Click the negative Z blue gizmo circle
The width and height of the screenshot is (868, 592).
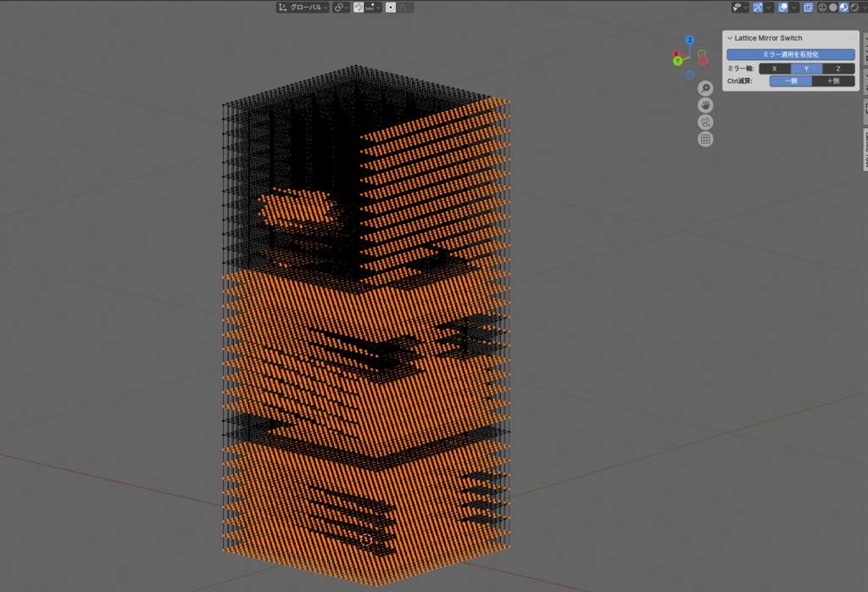[x=690, y=75]
